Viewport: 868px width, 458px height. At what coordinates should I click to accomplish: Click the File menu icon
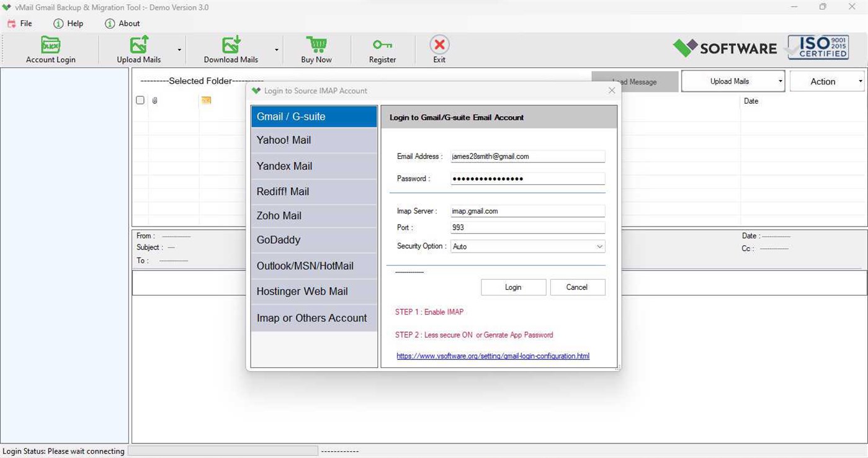tap(11, 24)
